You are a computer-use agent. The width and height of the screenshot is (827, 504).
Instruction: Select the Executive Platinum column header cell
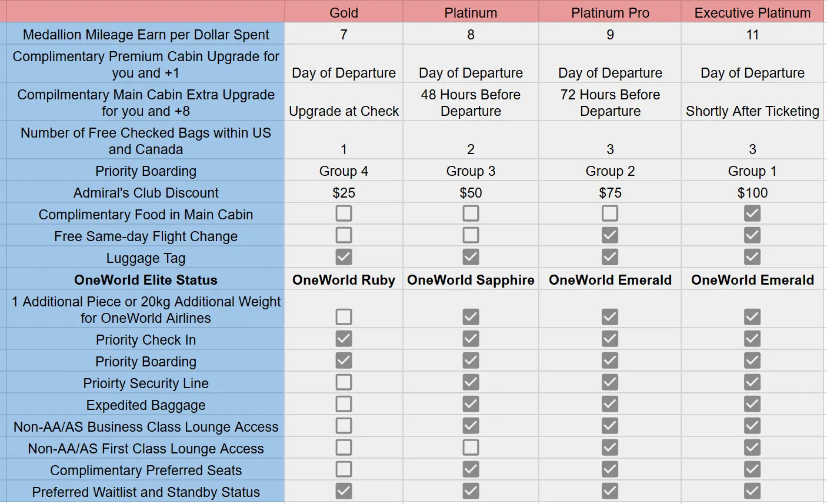pyautogui.click(x=752, y=12)
